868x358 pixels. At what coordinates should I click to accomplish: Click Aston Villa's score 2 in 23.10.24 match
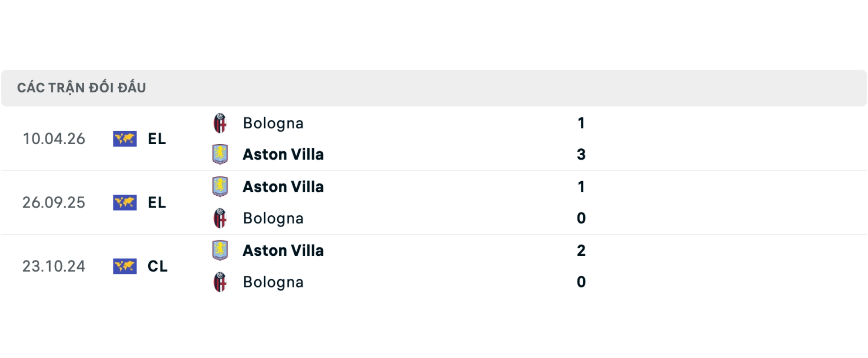point(581,250)
